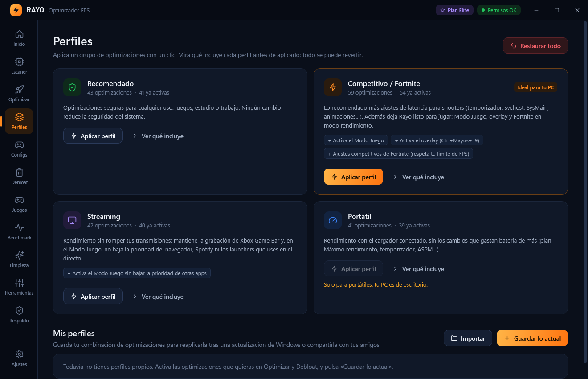This screenshot has height=379, width=588.
Task: Open the Configs sidebar section
Action: tap(19, 149)
